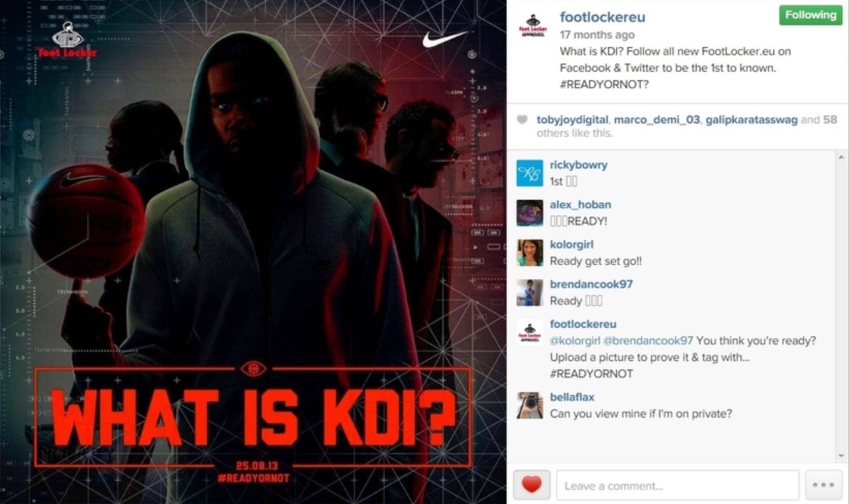Image resolution: width=849 pixels, height=504 pixels.
Task: Click bellaflax's camera avatar
Action: click(530, 405)
